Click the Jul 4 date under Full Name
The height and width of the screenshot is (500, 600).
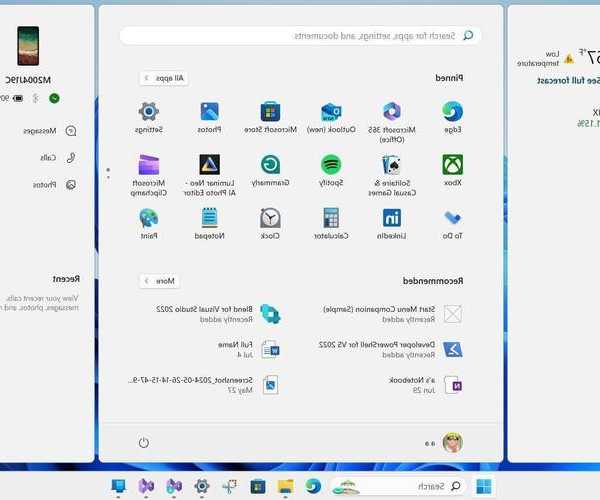[x=245, y=355]
